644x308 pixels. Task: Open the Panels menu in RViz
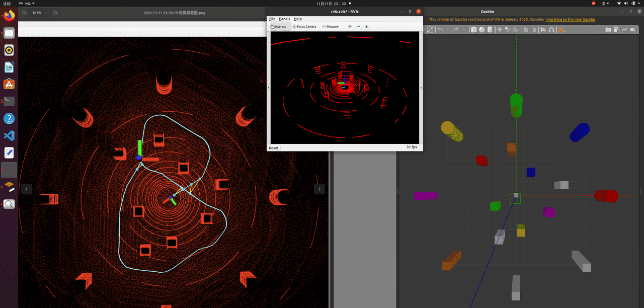284,19
